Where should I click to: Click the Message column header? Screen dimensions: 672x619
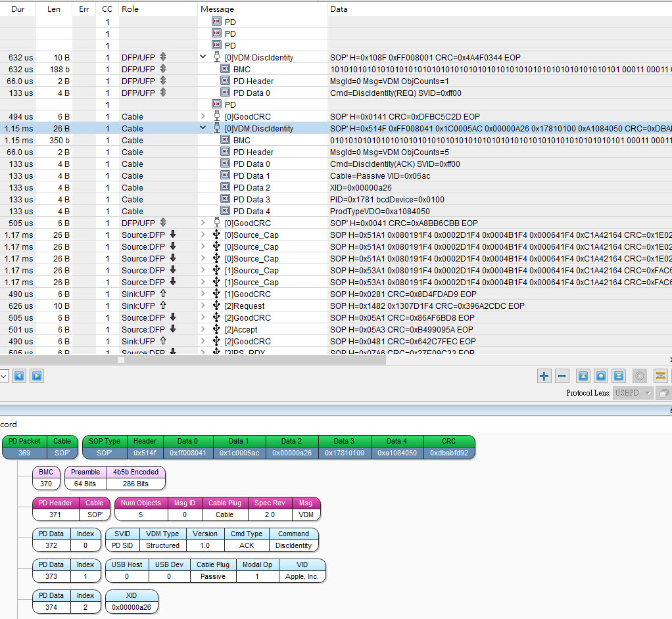tap(262, 9)
